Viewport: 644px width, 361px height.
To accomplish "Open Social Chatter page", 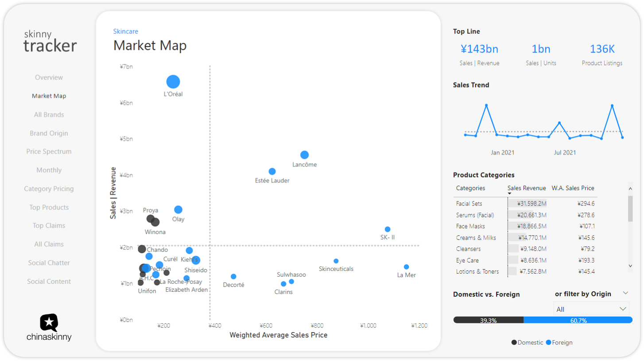I will click(x=49, y=263).
